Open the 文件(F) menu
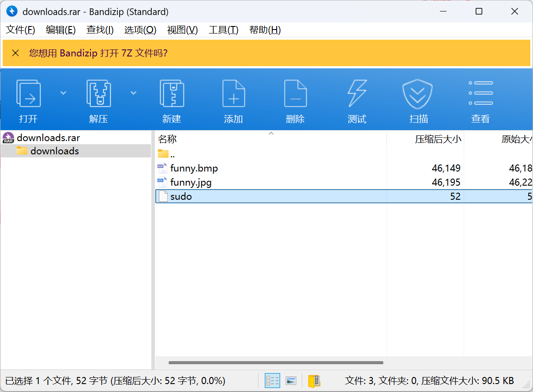The image size is (533, 392). pyautogui.click(x=20, y=30)
